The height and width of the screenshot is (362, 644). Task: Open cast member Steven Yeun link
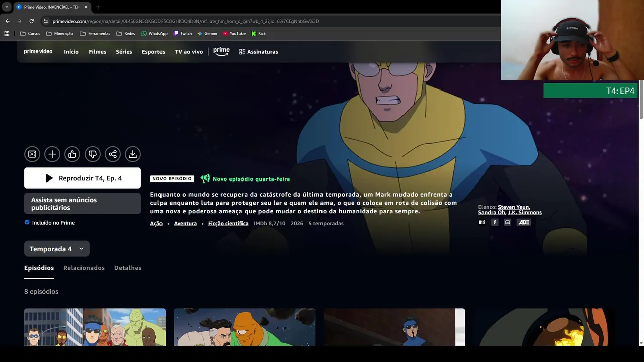(x=513, y=207)
